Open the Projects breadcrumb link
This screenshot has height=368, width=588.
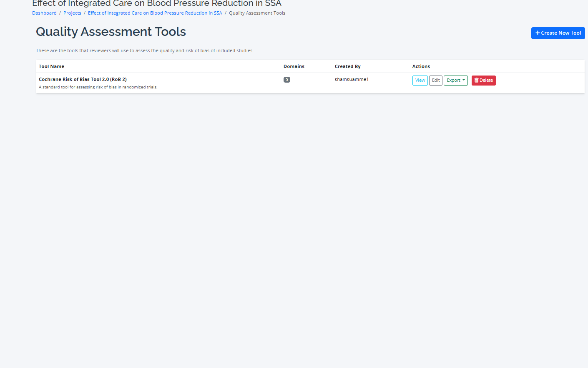pyautogui.click(x=72, y=13)
